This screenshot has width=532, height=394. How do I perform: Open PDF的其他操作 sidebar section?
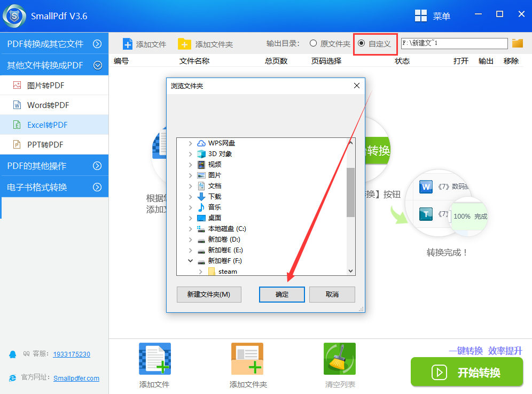(54, 166)
